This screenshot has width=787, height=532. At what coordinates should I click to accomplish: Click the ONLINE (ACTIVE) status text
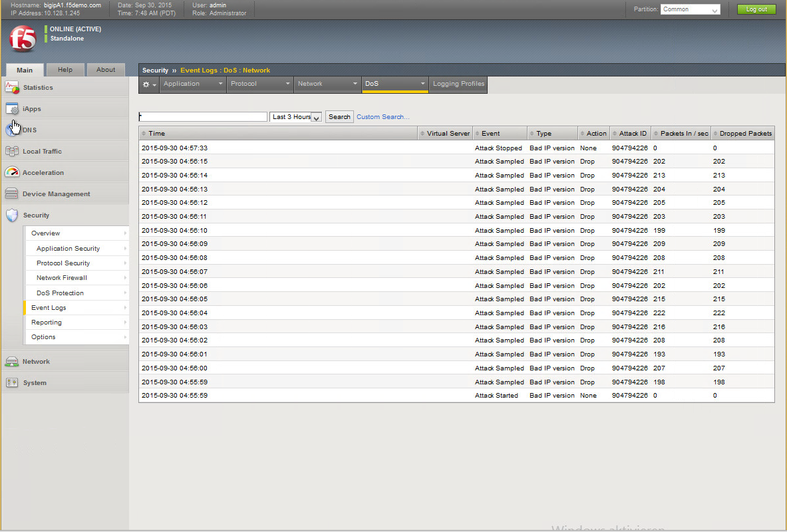coord(75,29)
